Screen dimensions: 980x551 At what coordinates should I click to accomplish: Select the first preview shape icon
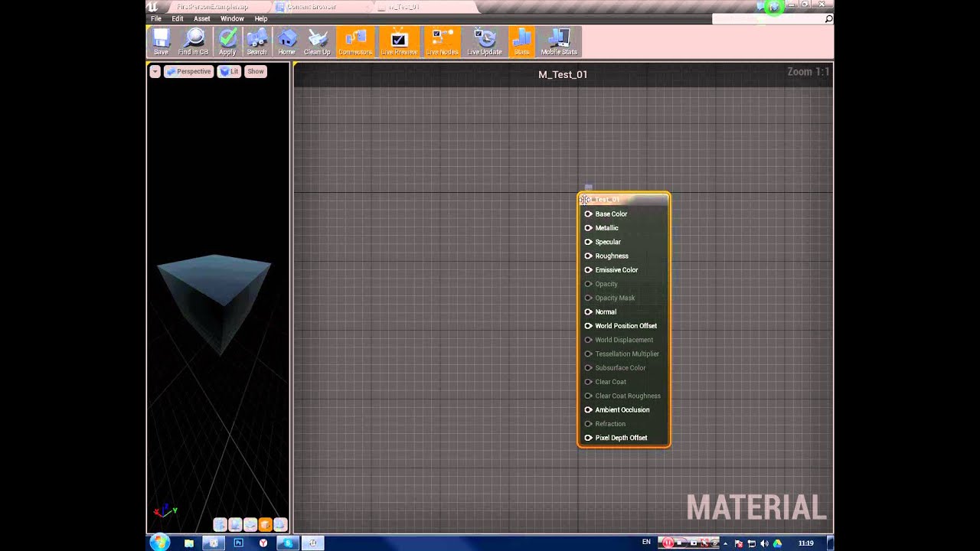pos(220,524)
